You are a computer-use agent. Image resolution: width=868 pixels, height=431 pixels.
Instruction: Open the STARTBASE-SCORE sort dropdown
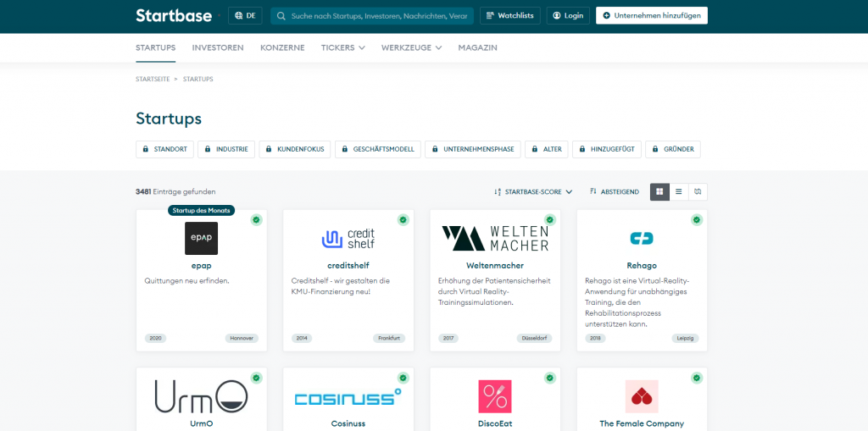tap(533, 192)
